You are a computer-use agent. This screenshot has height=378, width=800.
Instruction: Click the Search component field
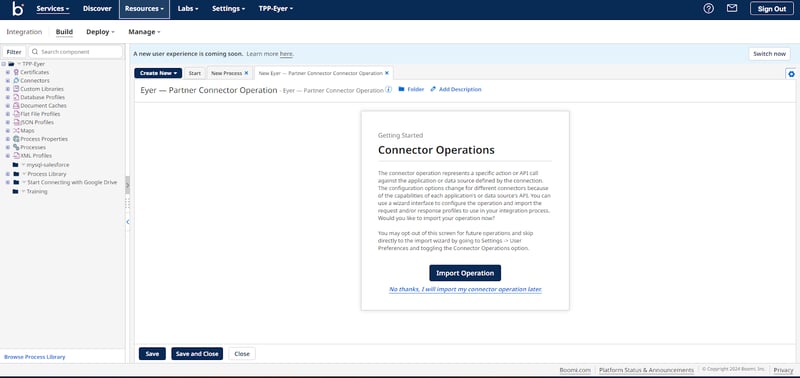pos(76,52)
